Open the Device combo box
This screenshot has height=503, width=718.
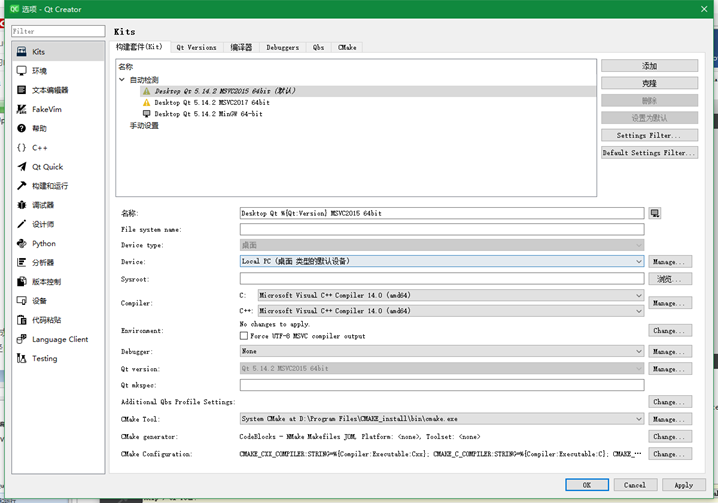[442, 261]
